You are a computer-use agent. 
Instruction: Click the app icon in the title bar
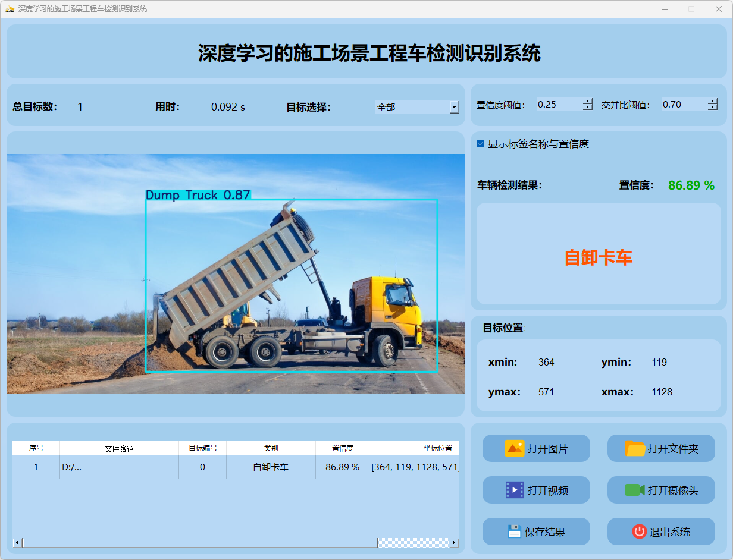click(9, 9)
